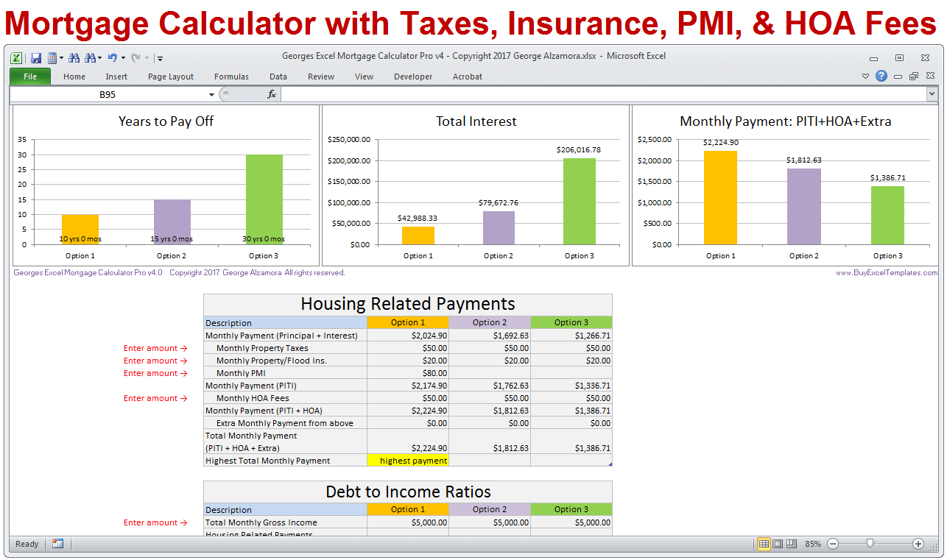
Task: Zoom in using the plus icon
Action: pyautogui.click(x=919, y=544)
